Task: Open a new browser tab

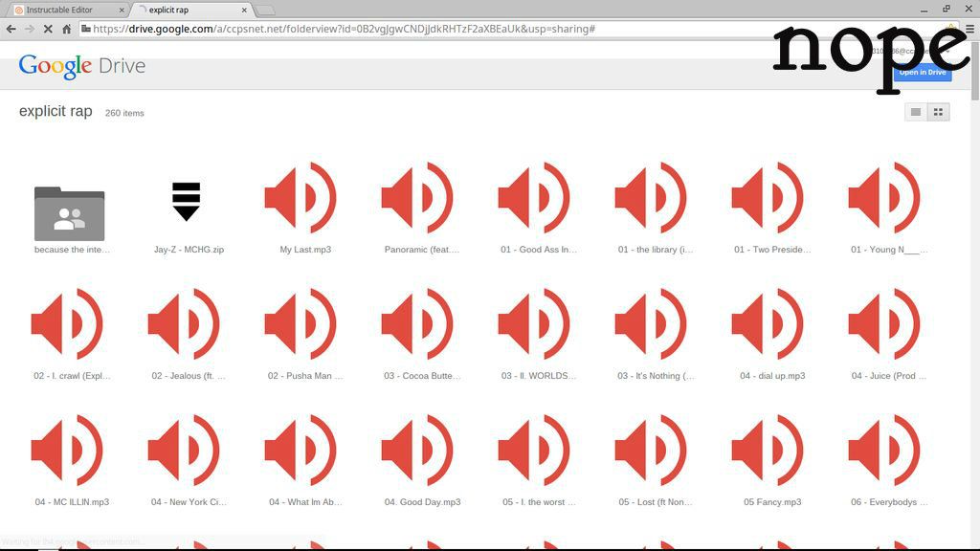Action: point(265,10)
